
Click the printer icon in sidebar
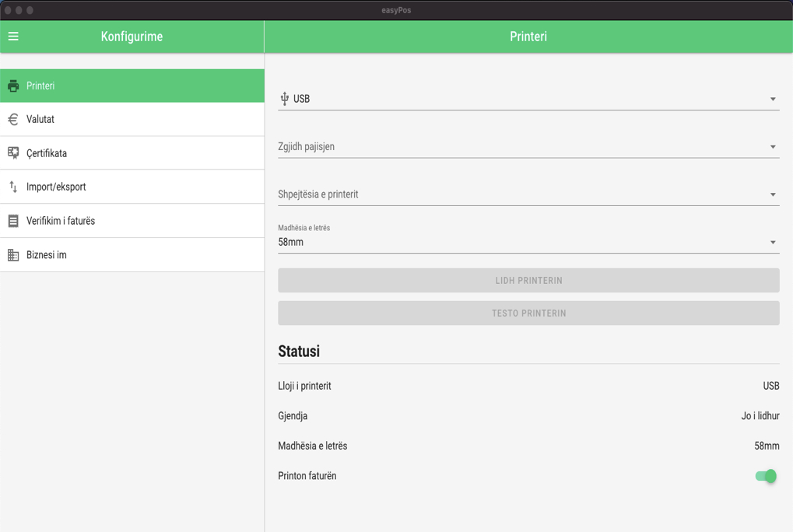click(13, 86)
